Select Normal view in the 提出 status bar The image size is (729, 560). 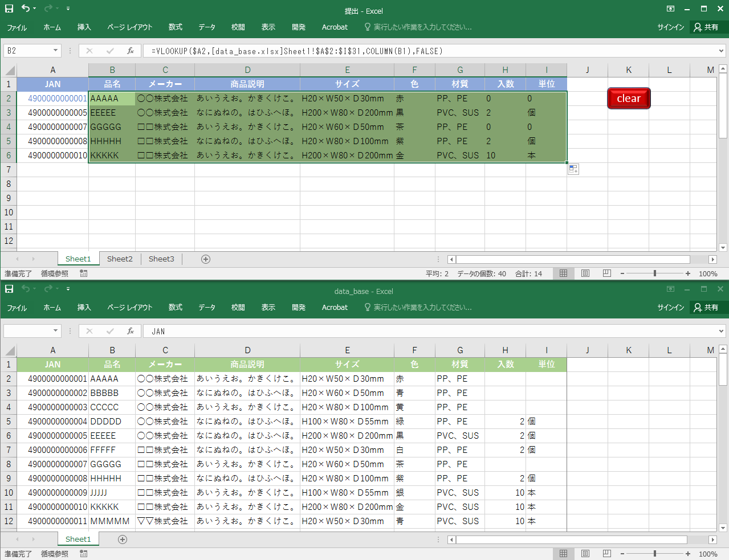(x=563, y=273)
